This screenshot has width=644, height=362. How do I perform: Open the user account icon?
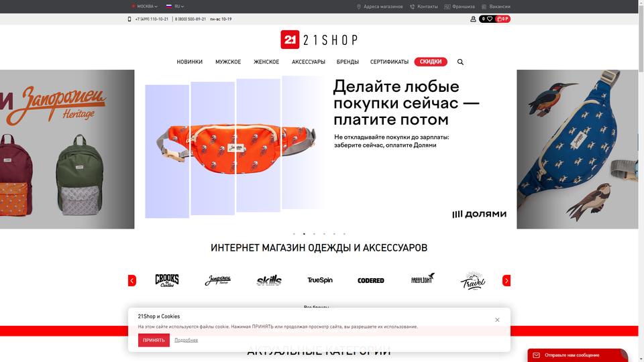click(473, 19)
